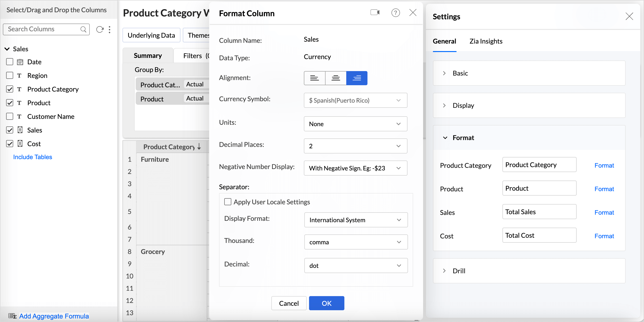Click the left alignment icon

point(314,78)
